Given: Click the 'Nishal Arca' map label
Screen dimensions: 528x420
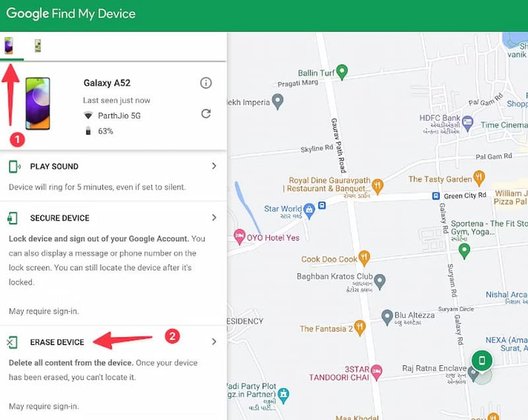Looking at the screenshot, I should (x=506, y=295).
